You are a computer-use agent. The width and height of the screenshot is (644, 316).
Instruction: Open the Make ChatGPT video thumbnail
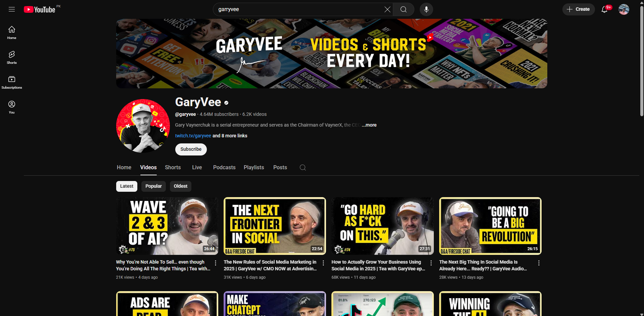pos(275,304)
